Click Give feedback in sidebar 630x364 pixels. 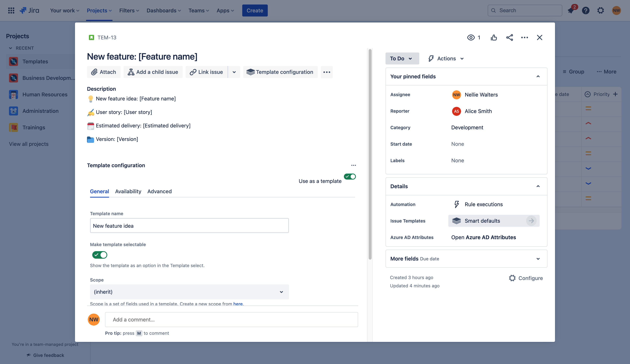(45, 355)
